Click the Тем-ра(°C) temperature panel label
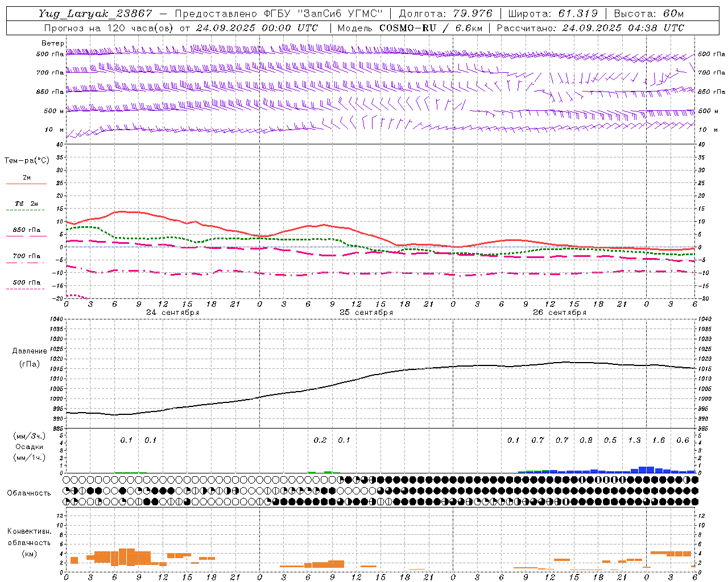The height and width of the screenshot is (582, 728). 27,160
